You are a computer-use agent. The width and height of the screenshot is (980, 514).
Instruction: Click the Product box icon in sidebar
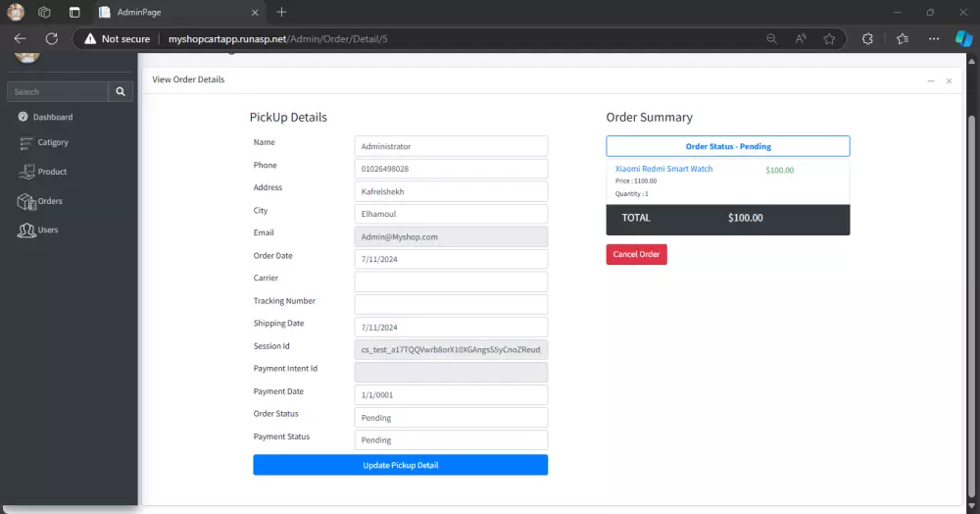pos(26,172)
